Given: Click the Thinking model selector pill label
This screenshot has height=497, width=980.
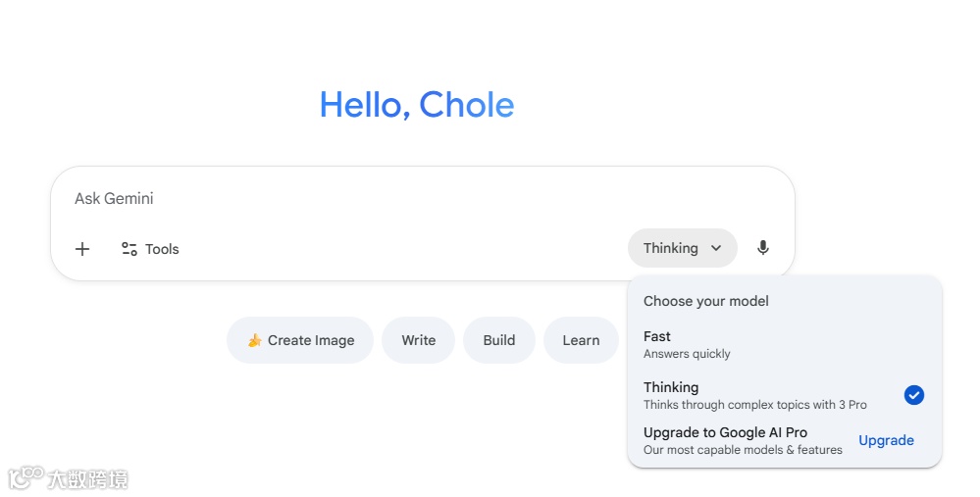Looking at the screenshot, I should coord(671,248).
